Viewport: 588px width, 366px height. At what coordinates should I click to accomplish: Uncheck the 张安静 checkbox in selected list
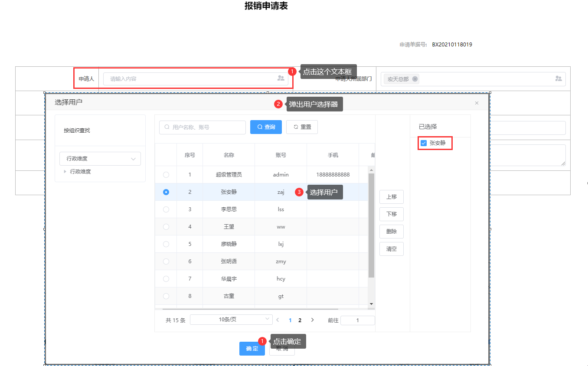pyautogui.click(x=424, y=143)
